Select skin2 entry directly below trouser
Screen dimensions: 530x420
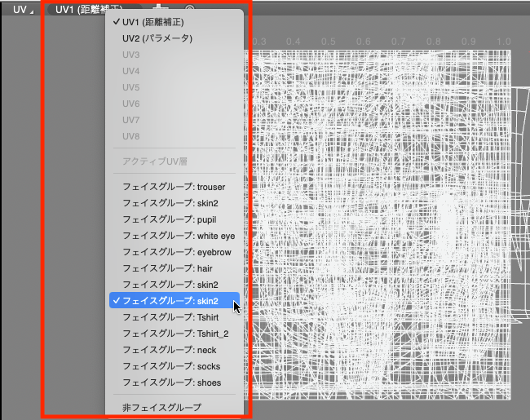tap(170, 203)
